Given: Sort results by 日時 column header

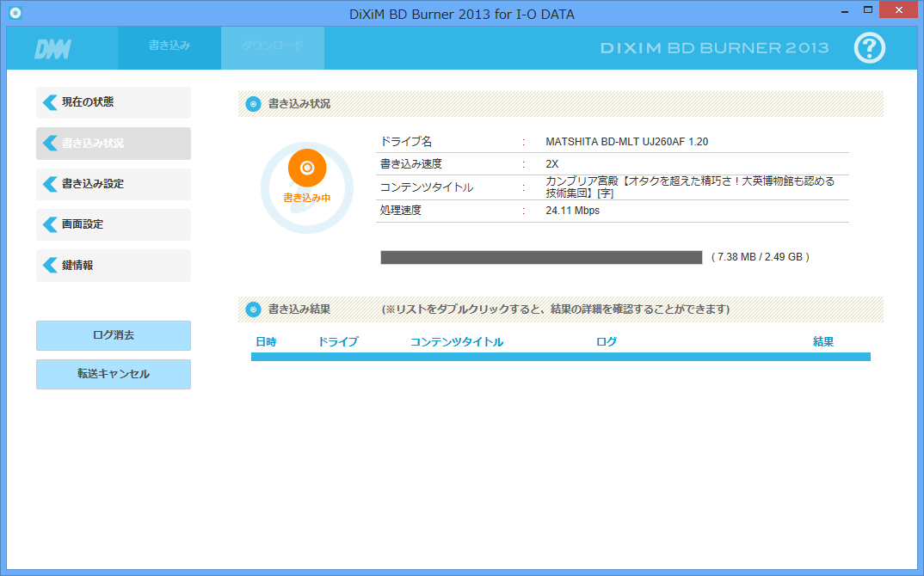Looking at the screenshot, I should (x=266, y=342).
